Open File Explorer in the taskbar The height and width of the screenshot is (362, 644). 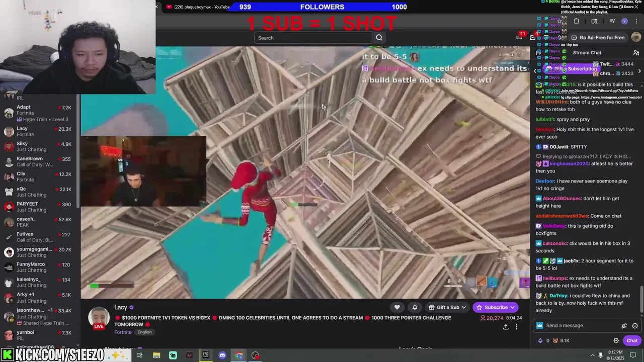point(156,355)
